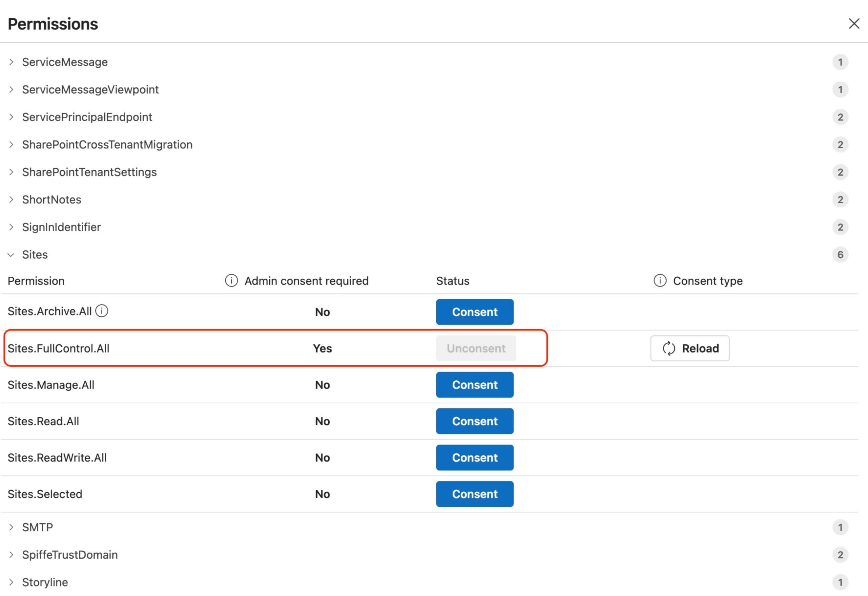
Task: Expand the SharePointCrossTenantMigration group
Action: (11, 145)
